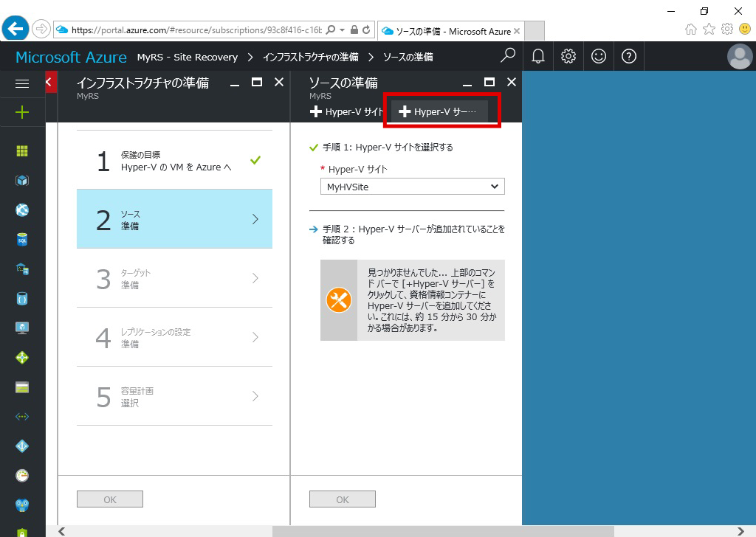Viewport: 756px width, 537px height.
Task: Click the address bar lock security icon
Action: [x=354, y=30]
